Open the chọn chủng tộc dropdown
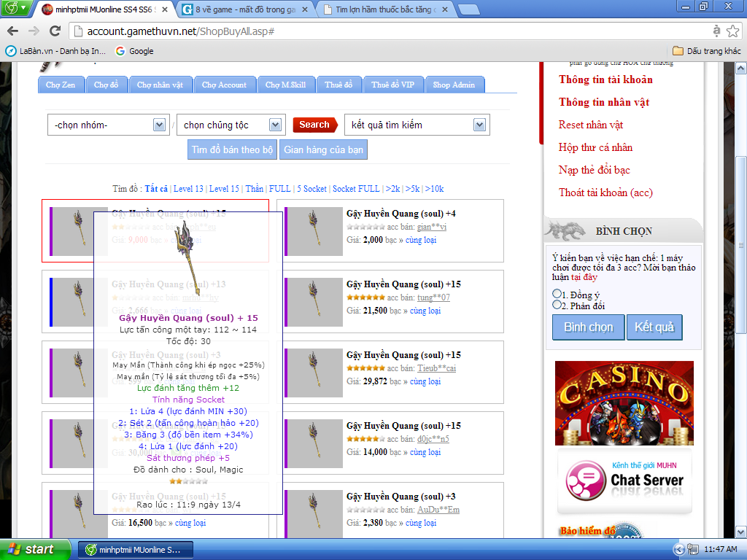Viewport: 747px width, 560px height. 231,125
